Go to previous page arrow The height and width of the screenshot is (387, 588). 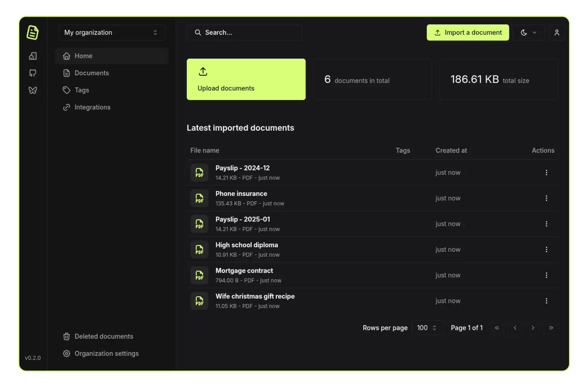point(515,328)
